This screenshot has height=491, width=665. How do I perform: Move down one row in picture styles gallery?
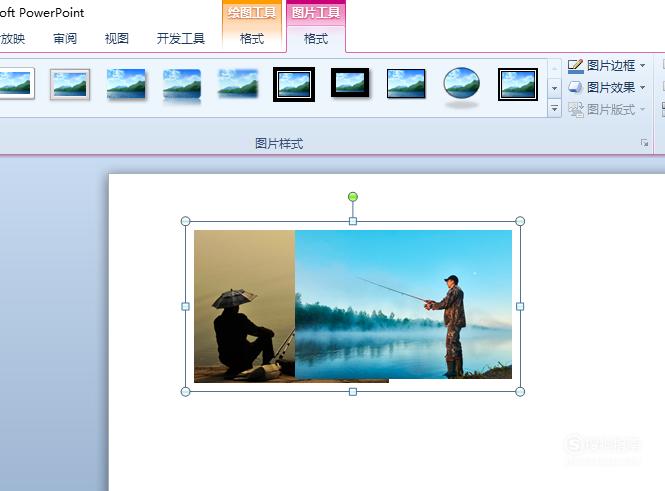point(554,88)
